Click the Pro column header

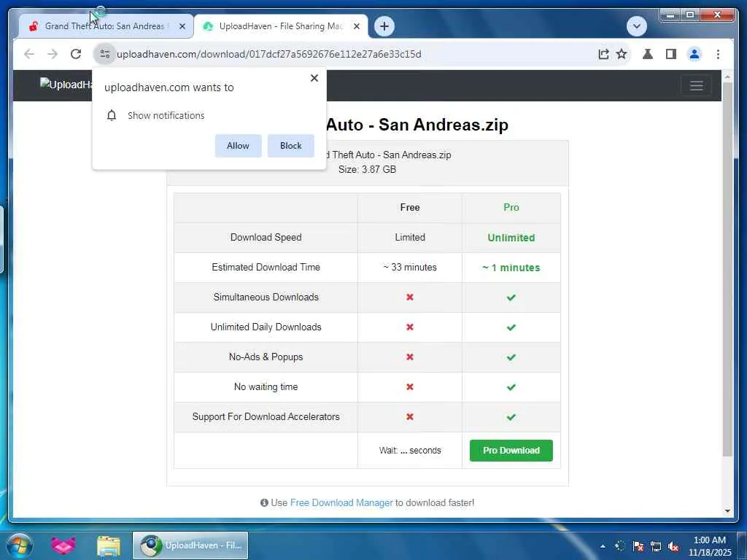click(511, 208)
